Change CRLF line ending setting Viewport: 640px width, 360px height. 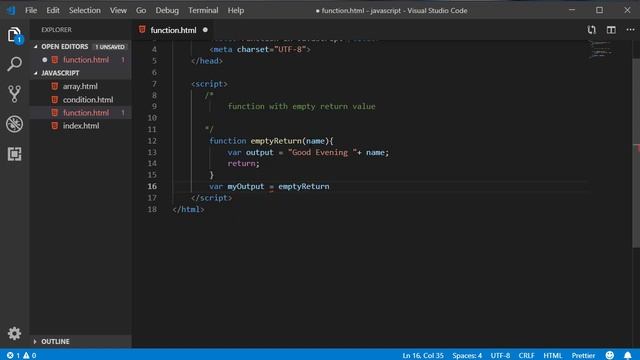click(x=527, y=356)
